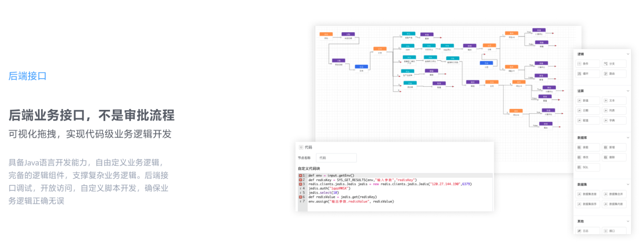
Task: Click the blue 日志 node on the canvas
Action: [361, 67]
